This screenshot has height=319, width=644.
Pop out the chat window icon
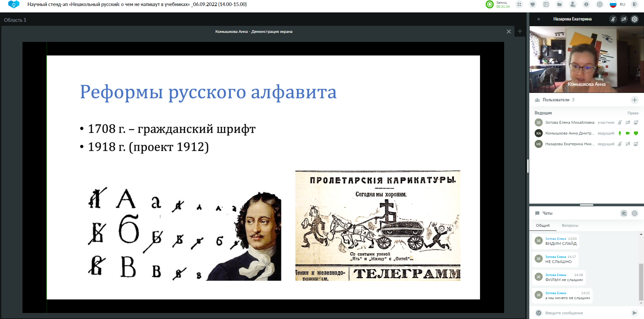click(624, 213)
